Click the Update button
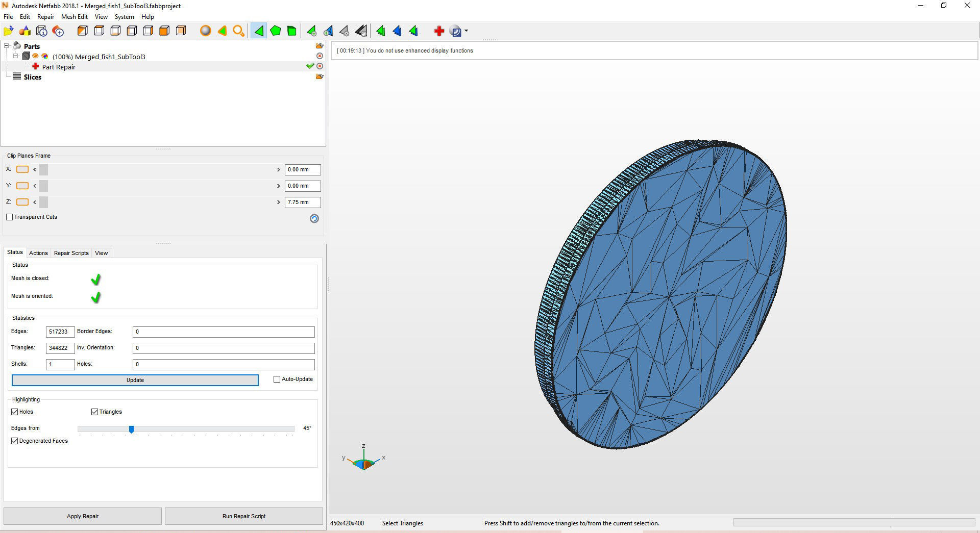Viewport: 980px width, 533px height. (135, 380)
